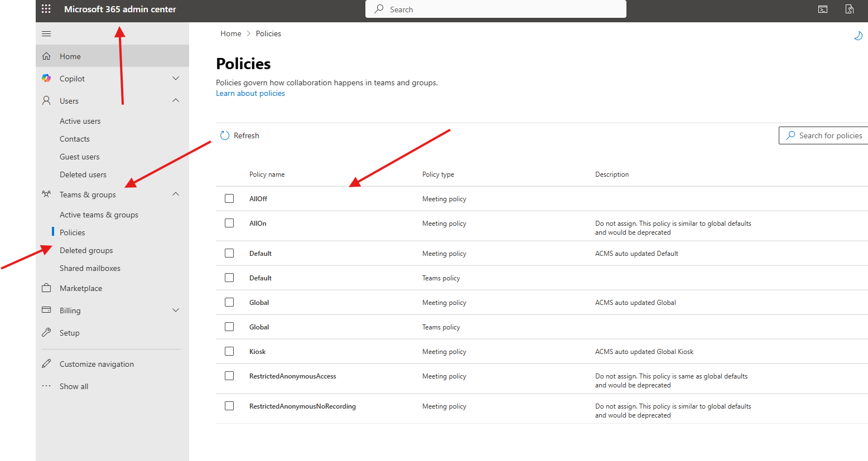Image resolution: width=868 pixels, height=461 pixels.
Task: Click Home in the breadcrumb
Action: point(230,33)
